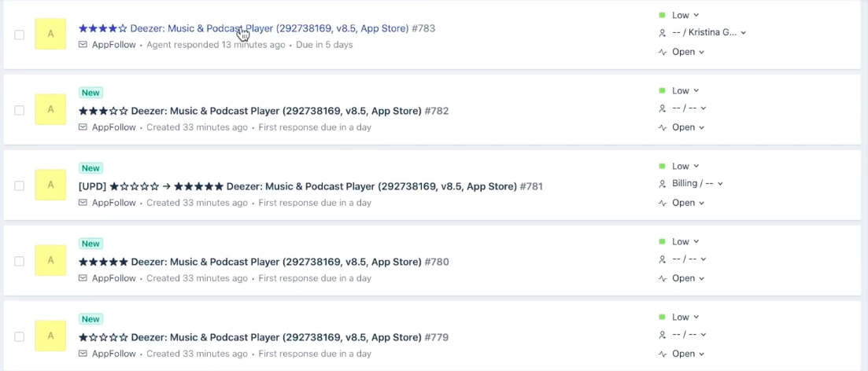Click the status pulse icon on ticket #782
868x371 pixels.
click(662, 127)
